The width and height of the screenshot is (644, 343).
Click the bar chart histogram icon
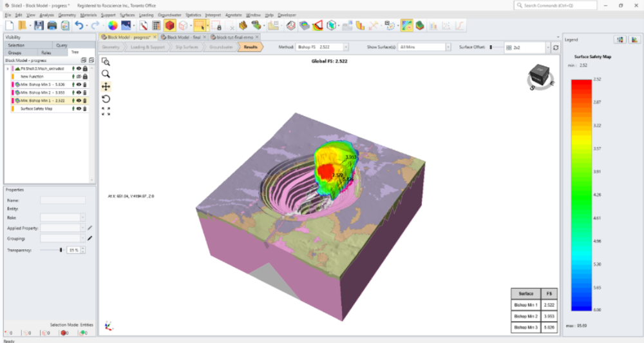click(x=433, y=26)
